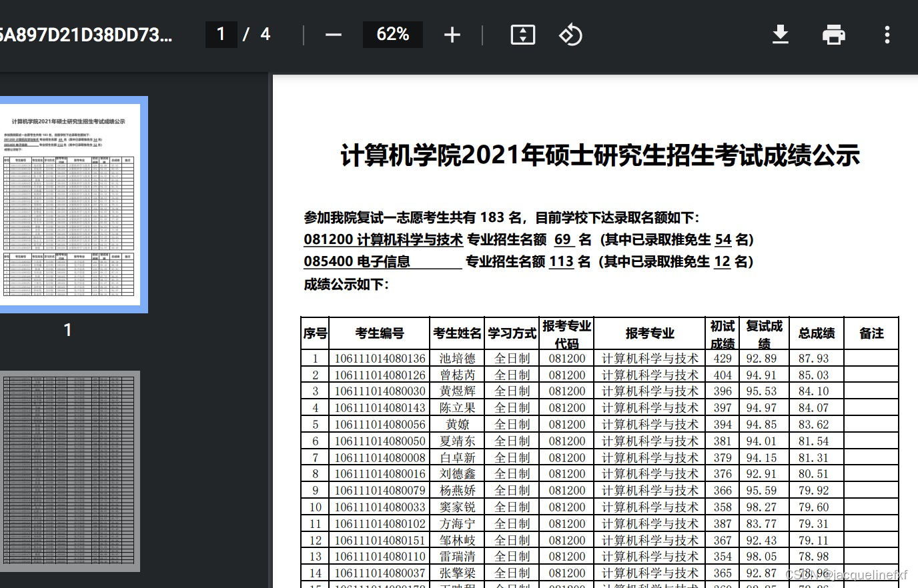Click candidate number 106111014080136
The width and height of the screenshot is (918, 588).
pyautogui.click(x=380, y=359)
